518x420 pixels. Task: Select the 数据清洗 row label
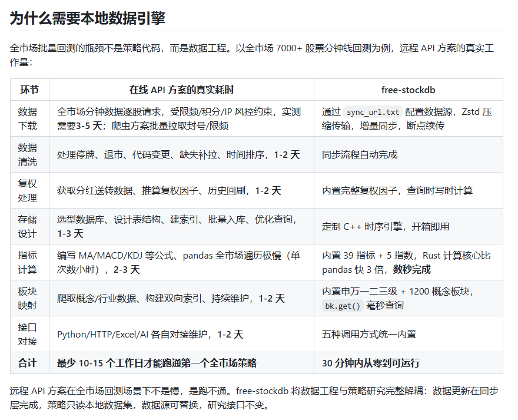[28, 154]
